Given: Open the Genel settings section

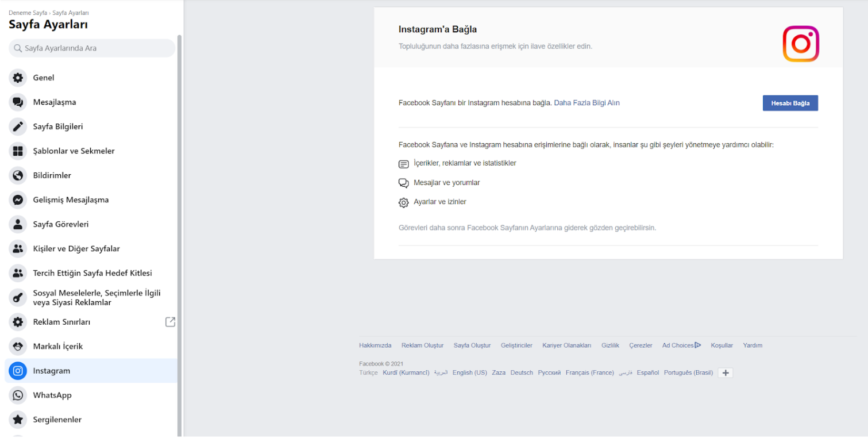Looking at the screenshot, I should 91,78.
